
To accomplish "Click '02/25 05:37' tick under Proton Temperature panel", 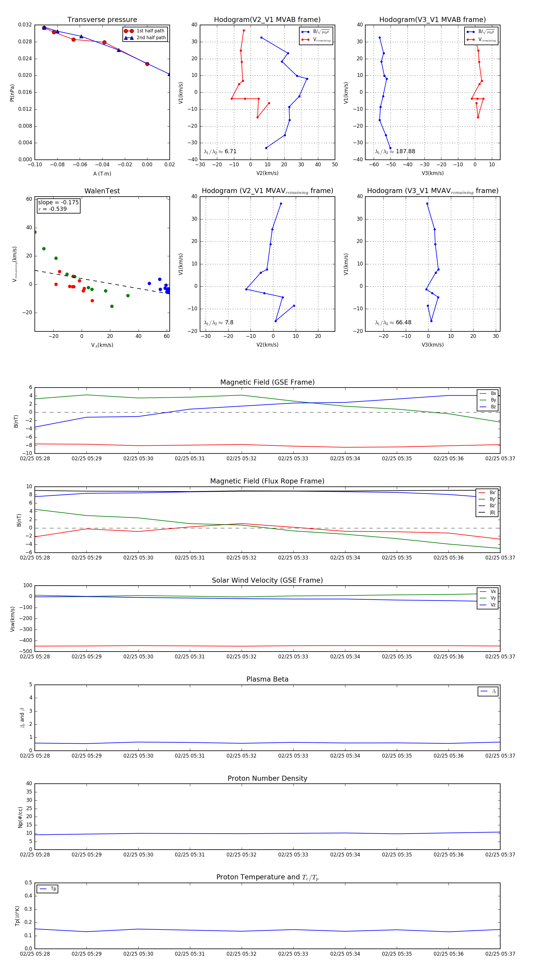I will tap(500, 954).
